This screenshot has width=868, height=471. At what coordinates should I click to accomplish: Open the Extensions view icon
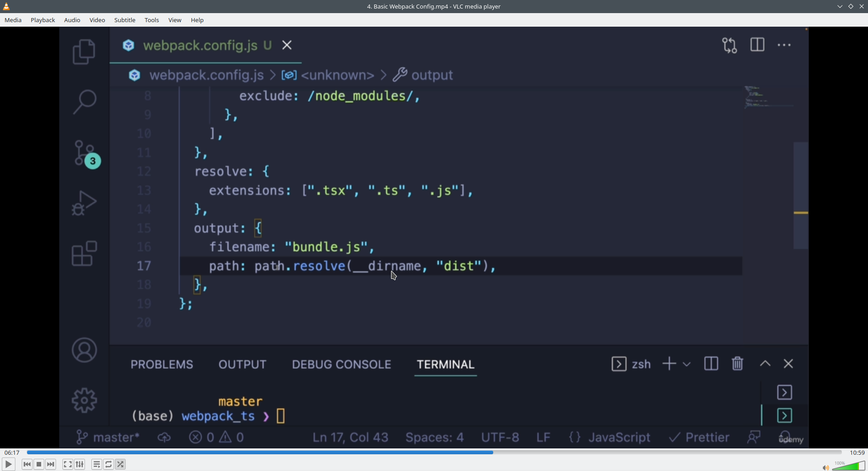tap(84, 254)
